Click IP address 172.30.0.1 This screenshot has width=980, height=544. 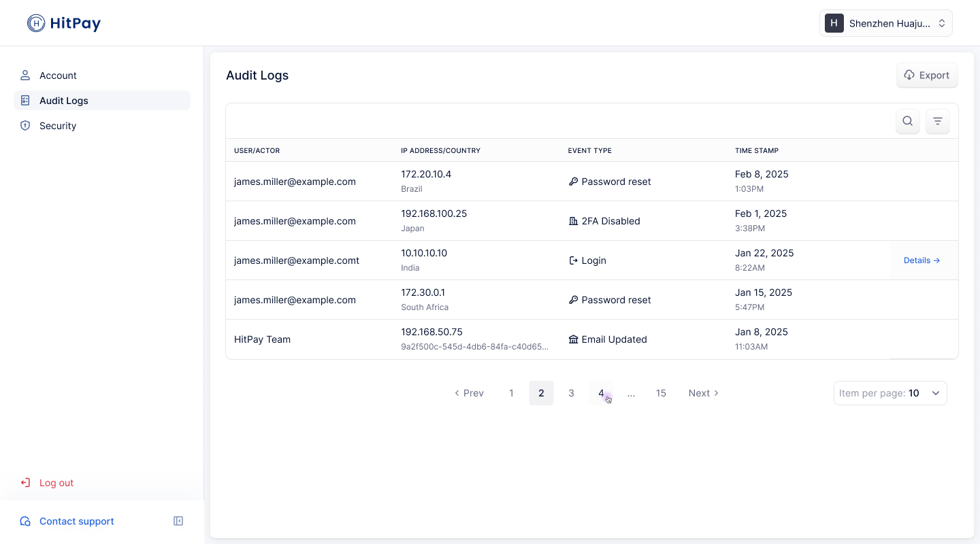tap(423, 292)
